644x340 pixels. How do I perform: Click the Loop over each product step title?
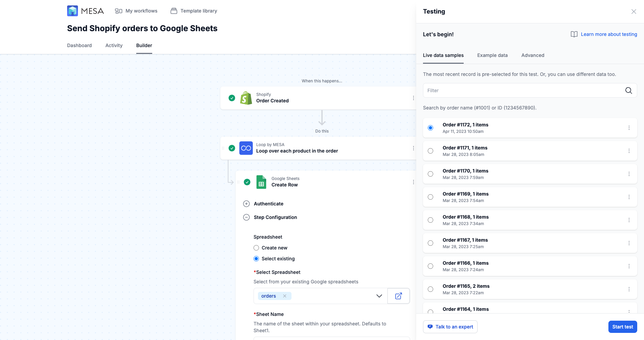coord(297,151)
